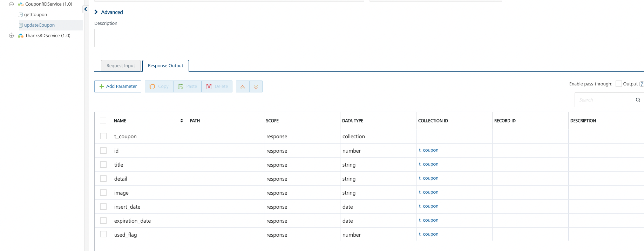Move parameter up with double-chevron icon
This screenshot has width=644, height=251.
click(243, 86)
